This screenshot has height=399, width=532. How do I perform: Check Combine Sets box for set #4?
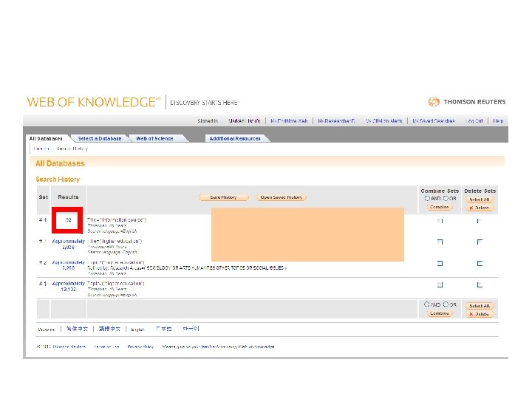440,221
